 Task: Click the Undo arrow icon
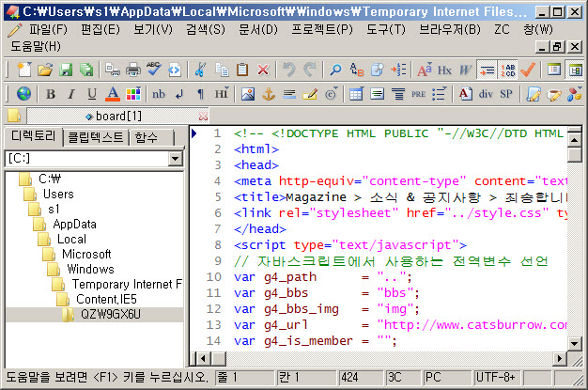289,70
